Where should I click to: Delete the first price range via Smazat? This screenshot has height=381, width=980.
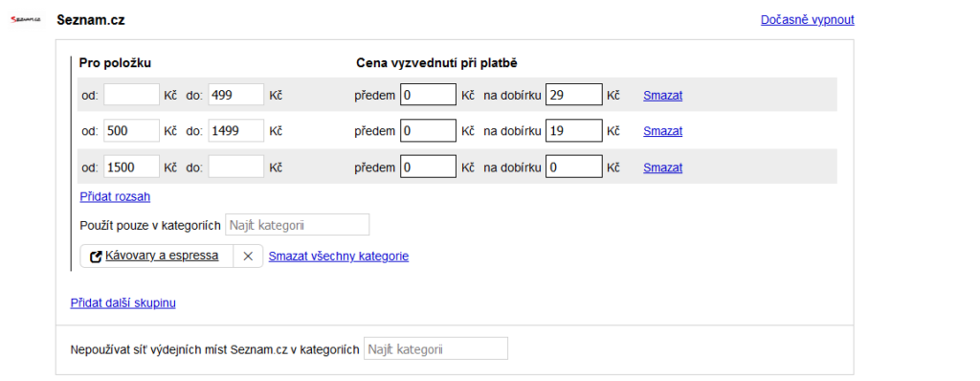pos(662,96)
